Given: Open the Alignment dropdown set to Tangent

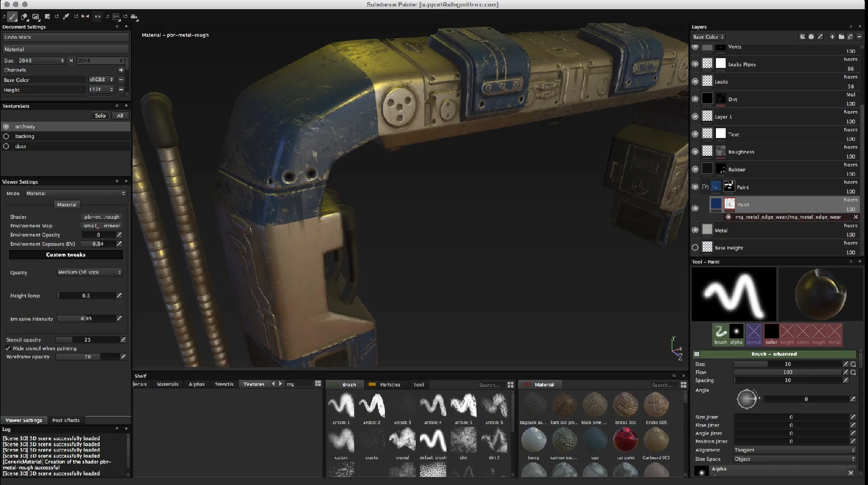Looking at the screenshot, I should pyautogui.click(x=794, y=450).
